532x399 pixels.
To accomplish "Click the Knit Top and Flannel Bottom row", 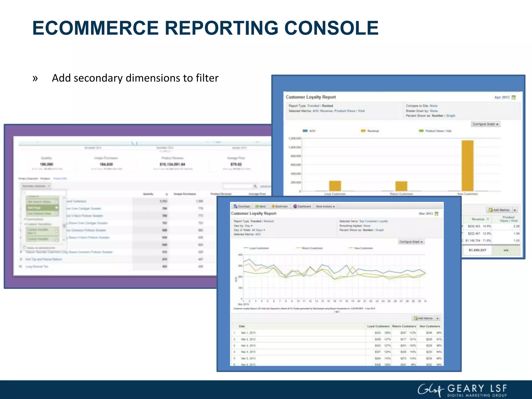I will tap(44, 259).
